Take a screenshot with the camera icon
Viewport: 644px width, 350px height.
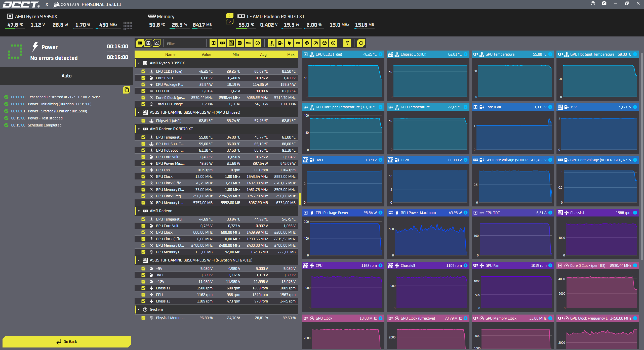tap(604, 4)
